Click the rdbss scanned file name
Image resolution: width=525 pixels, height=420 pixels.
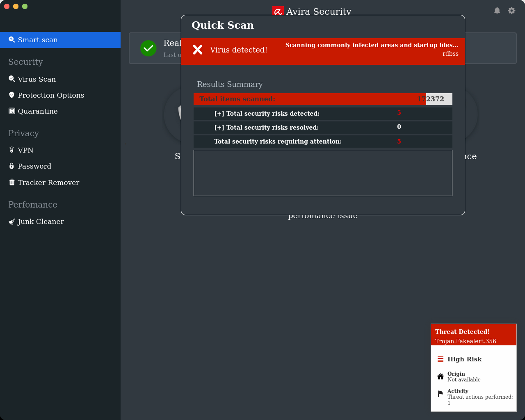(x=450, y=54)
